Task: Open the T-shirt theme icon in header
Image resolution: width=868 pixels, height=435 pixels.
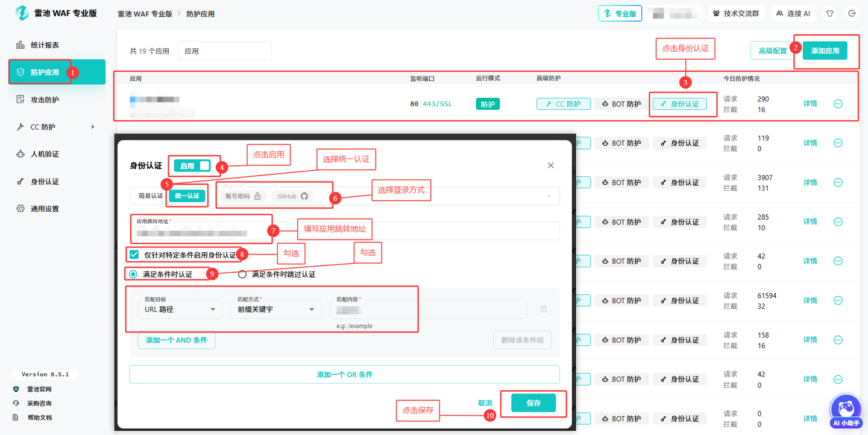Action: click(x=830, y=13)
